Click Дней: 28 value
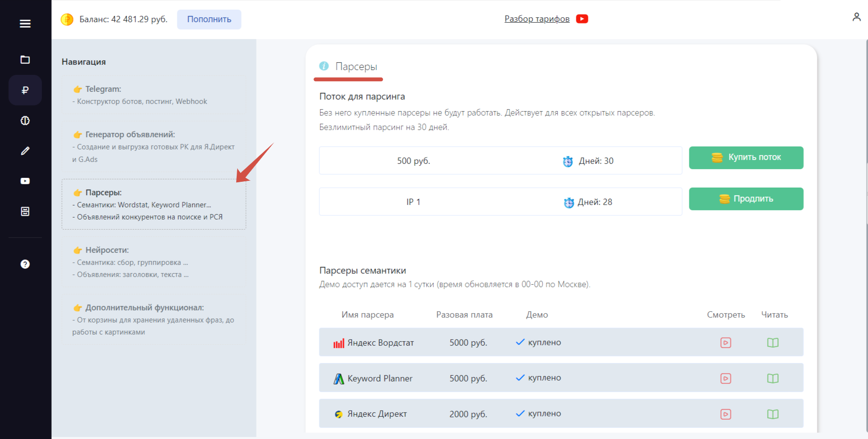This screenshot has height=439, width=868. (595, 202)
